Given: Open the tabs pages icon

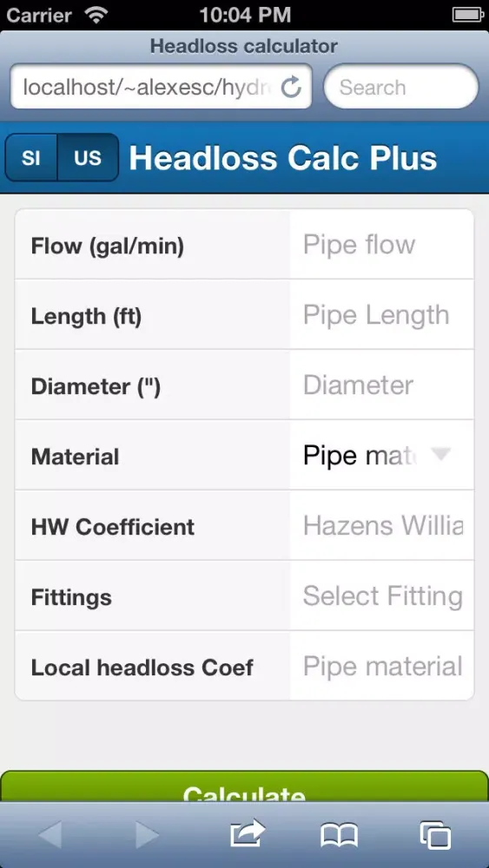Looking at the screenshot, I should coord(435,835).
